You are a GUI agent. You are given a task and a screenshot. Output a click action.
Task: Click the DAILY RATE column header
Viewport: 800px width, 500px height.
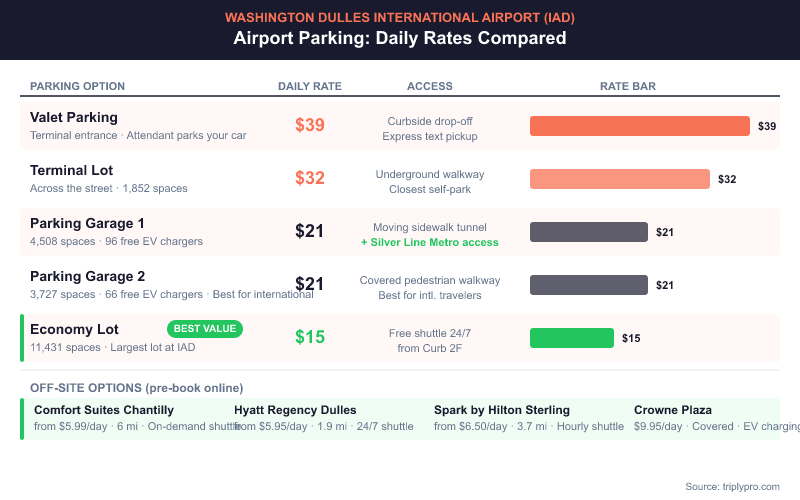coord(310,86)
